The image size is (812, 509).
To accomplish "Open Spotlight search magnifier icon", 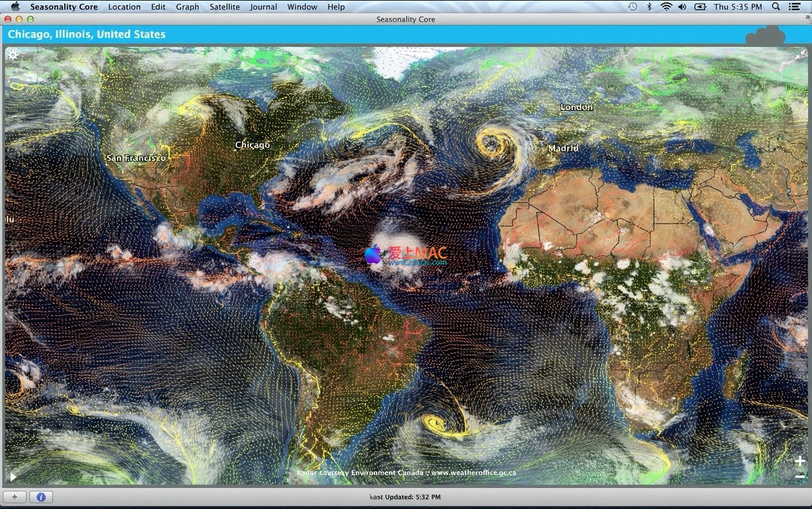I will [776, 6].
